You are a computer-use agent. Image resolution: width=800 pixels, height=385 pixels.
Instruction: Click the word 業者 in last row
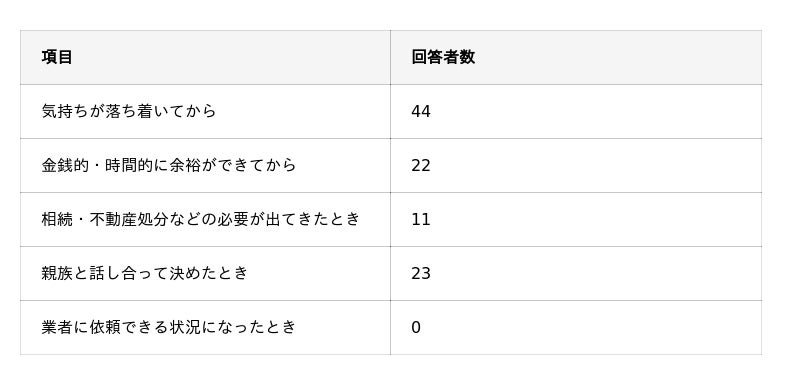click(57, 327)
